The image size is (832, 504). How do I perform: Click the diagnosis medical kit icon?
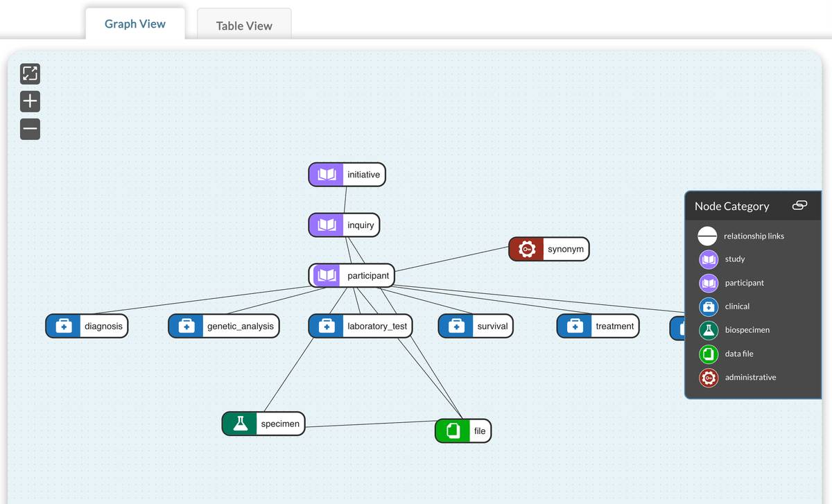pos(64,326)
